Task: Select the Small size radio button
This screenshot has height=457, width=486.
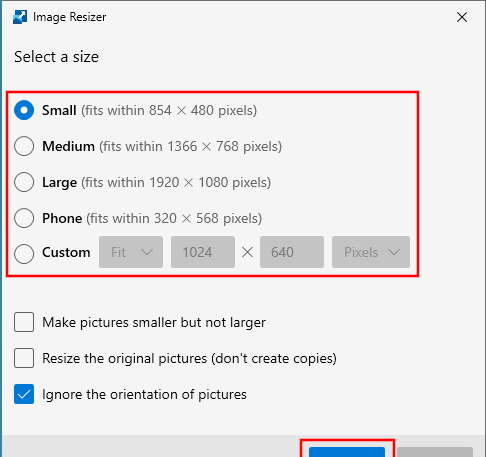Action: (24, 110)
